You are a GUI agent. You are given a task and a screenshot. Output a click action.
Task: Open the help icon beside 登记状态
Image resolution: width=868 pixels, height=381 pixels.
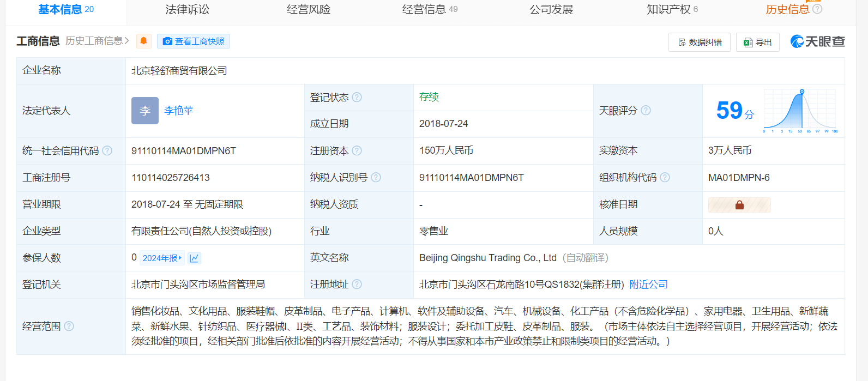[357, 97]
